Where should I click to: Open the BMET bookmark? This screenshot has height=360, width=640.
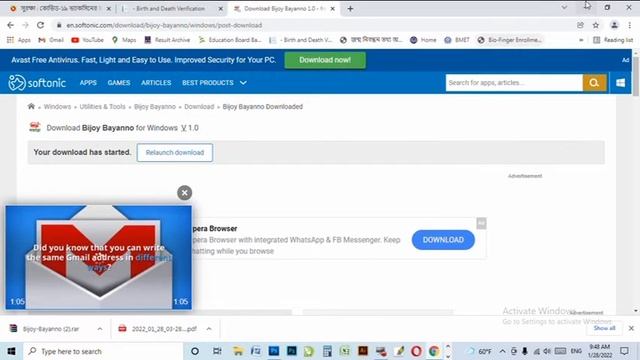pyautogui.click(x=457, y=40)
